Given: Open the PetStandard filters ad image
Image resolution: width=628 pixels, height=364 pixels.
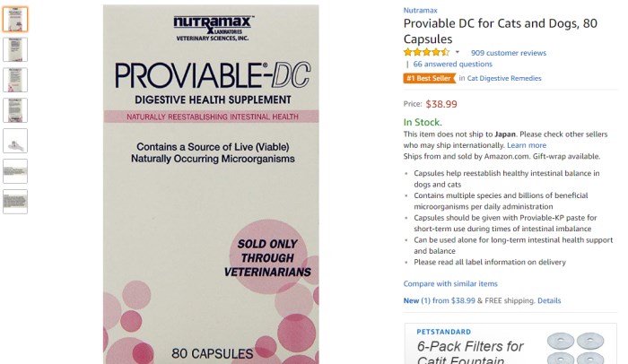Looking at the screenshot, I should tap(575, 348).
